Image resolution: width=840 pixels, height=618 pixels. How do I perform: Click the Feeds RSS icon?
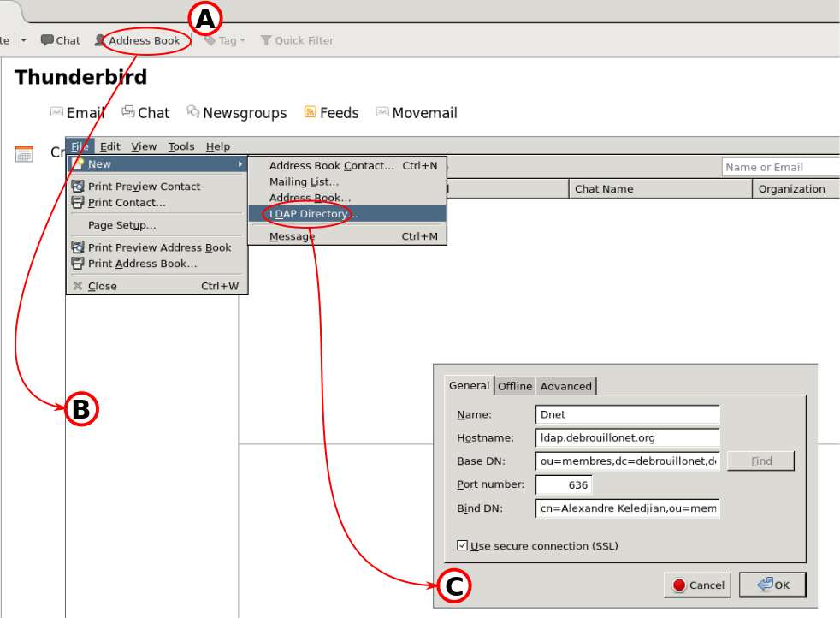coord(311,111)
